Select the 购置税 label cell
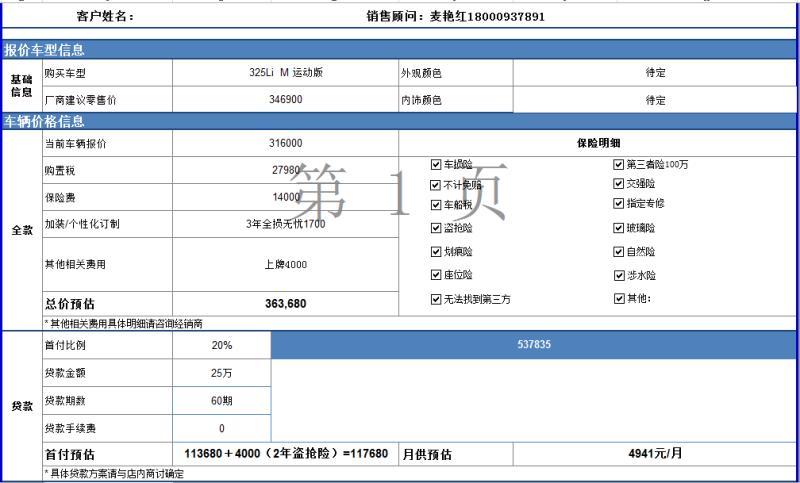The width and height of the screenshot is (800, 483). pyautogui.click(x=108, y=170)
